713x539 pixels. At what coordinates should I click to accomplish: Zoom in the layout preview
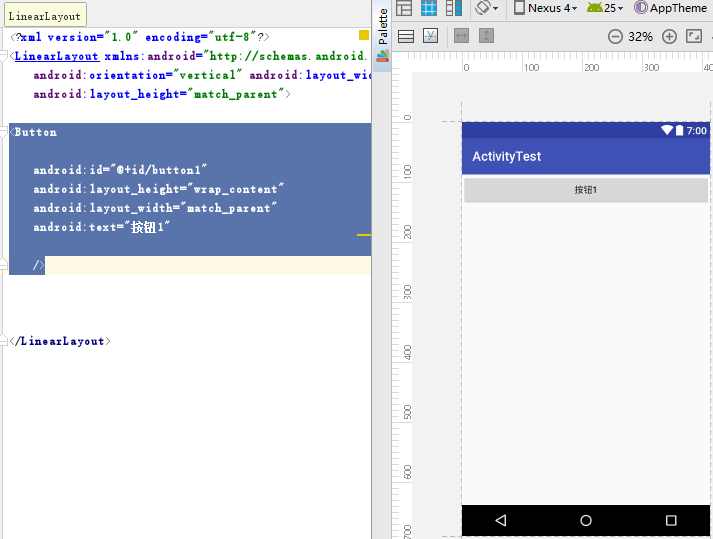tap(669, 36)
